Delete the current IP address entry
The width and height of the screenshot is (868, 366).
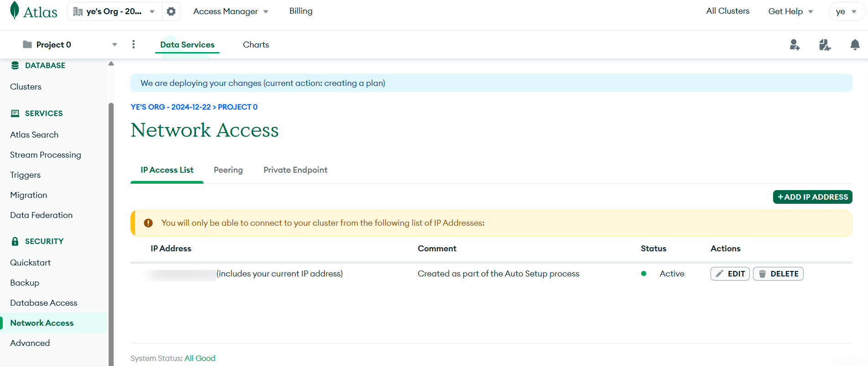[x=778, y=274]
